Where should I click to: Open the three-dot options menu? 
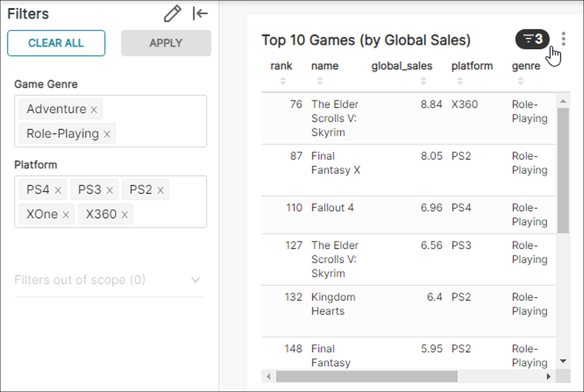(x=564, y=39)
